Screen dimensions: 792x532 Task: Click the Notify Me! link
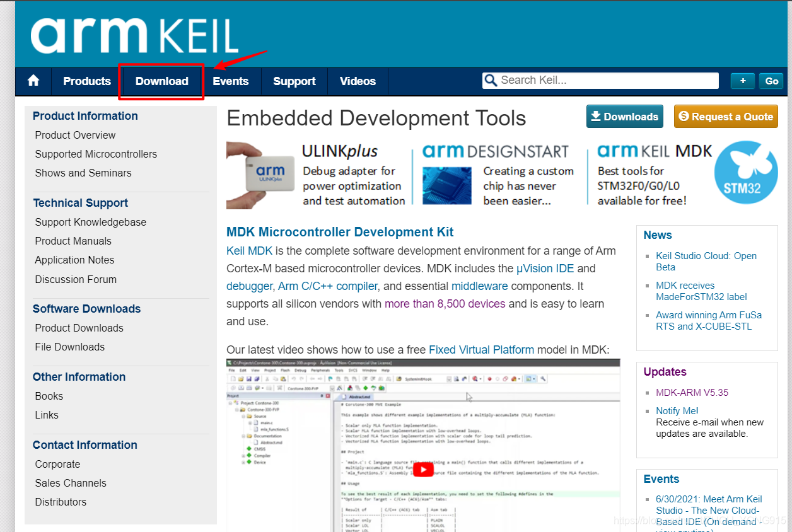(677, 411)
